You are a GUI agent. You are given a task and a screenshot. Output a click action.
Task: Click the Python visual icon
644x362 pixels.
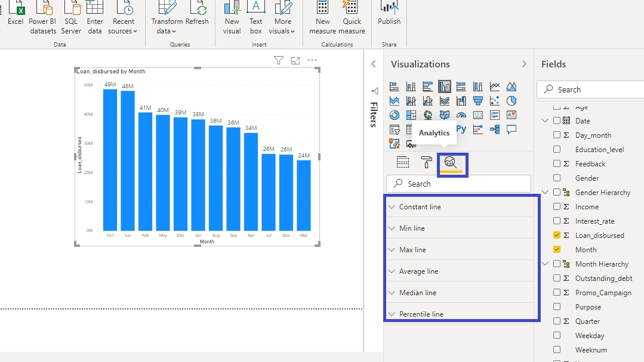[x=461, y=129]
